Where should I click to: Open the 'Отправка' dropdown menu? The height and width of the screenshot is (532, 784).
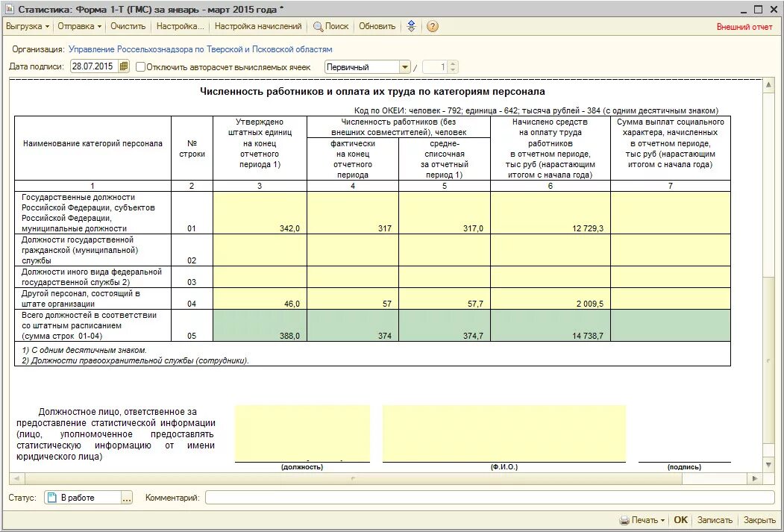(80, 27)
